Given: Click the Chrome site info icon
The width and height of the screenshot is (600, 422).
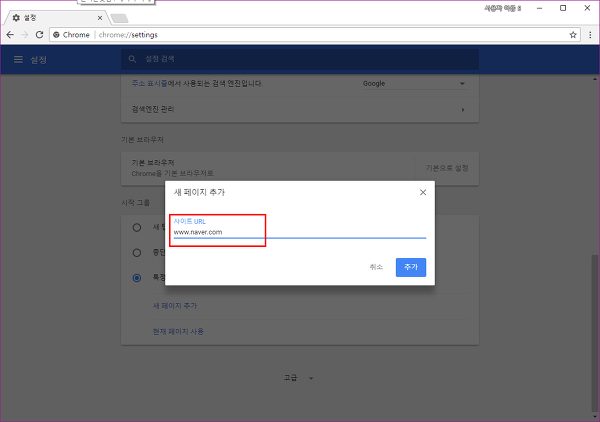Looking at the screenshot, I should point(56,35).
